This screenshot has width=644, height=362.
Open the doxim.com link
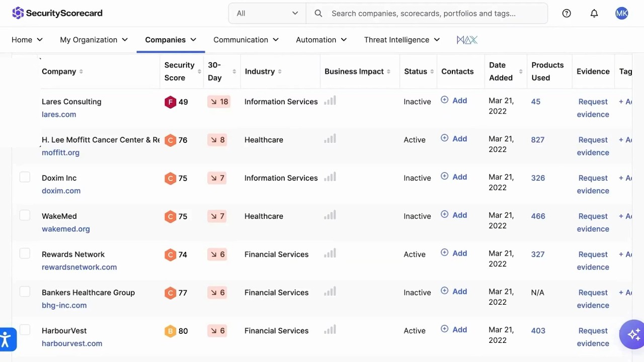61,191
